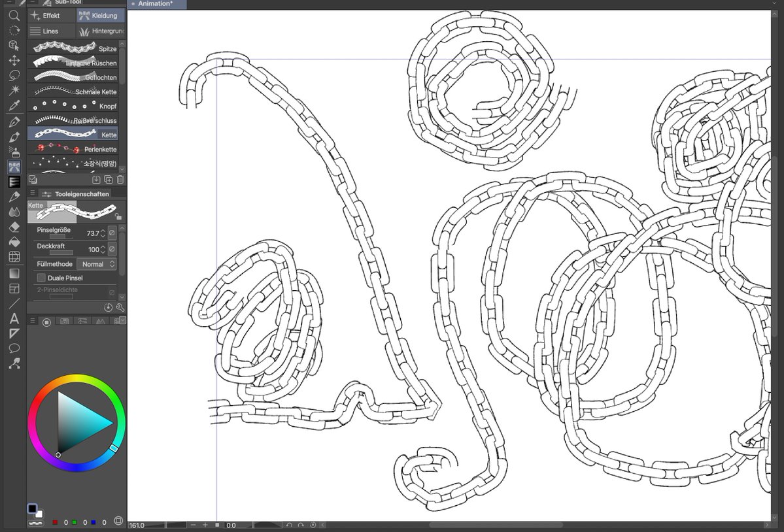Select the Brush tool
The height and width of the screenshot is (532, 784).
click(14, 137)
